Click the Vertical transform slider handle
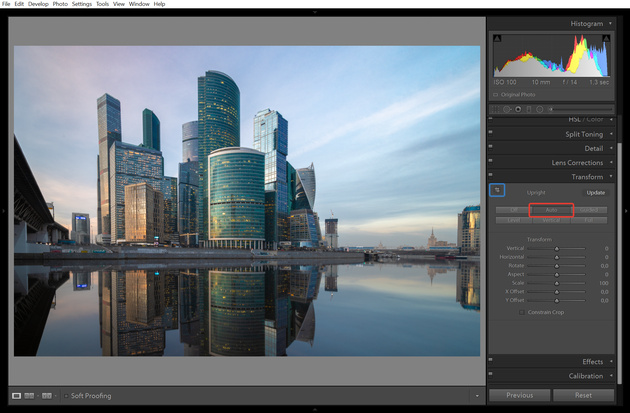This screenshot has width=630, height=413. 557,249
